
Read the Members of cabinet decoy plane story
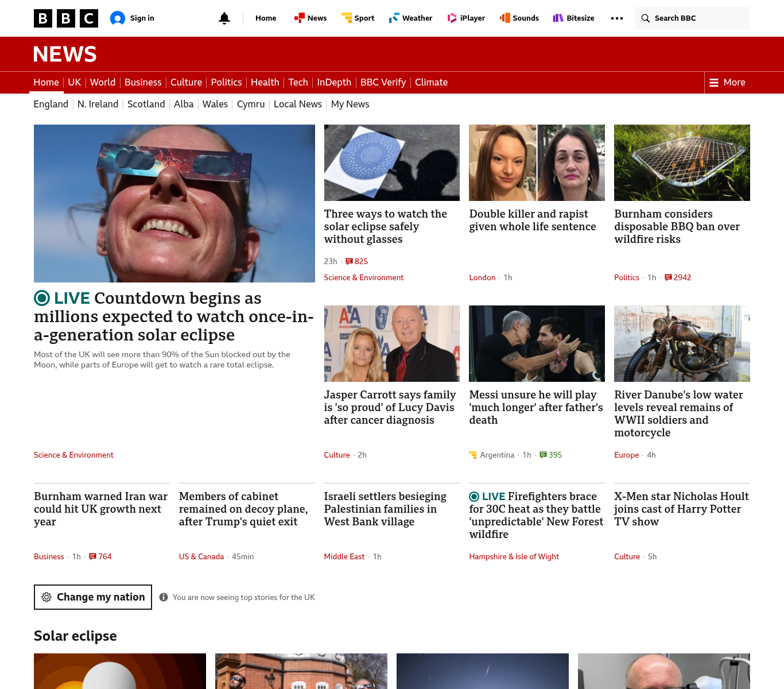pos(243,509)
